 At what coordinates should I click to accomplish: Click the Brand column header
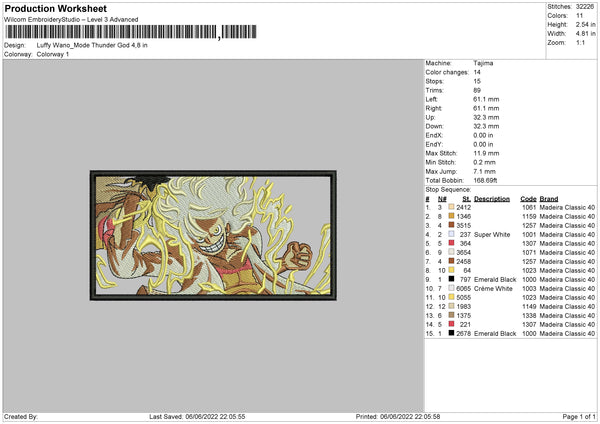tap(549, 199)
